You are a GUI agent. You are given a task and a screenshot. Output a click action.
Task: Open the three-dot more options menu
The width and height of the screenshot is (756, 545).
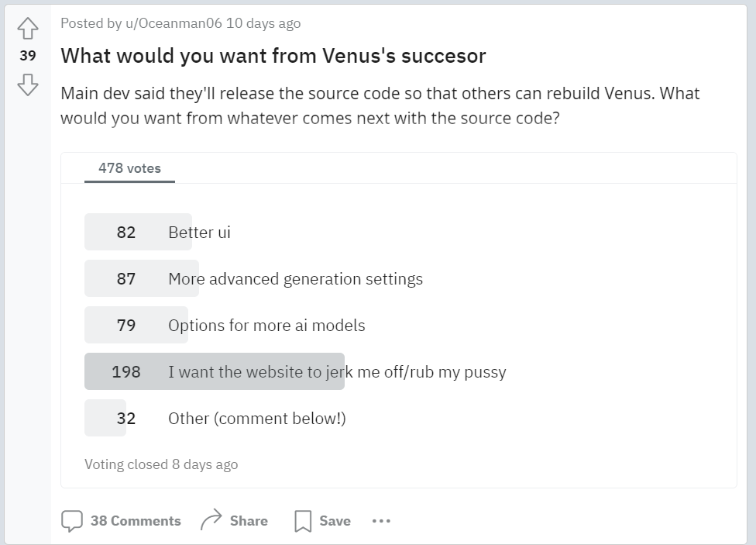pos(381,521)
